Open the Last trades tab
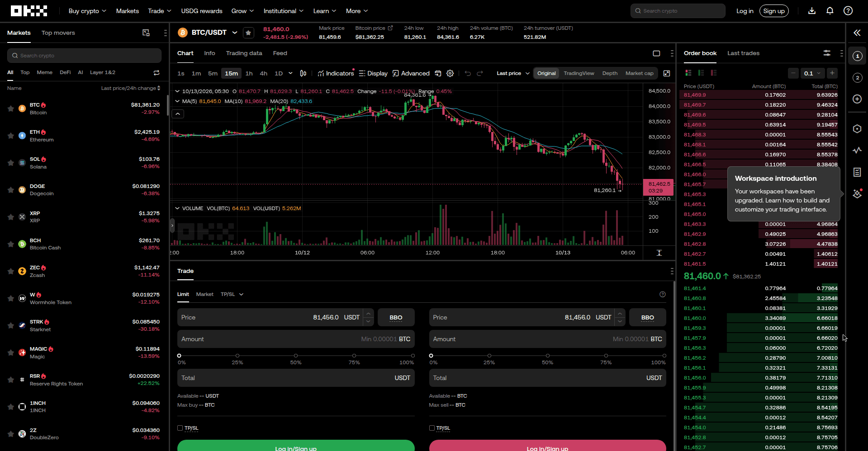This screenshot has width=868, height=451. [743, 53]
